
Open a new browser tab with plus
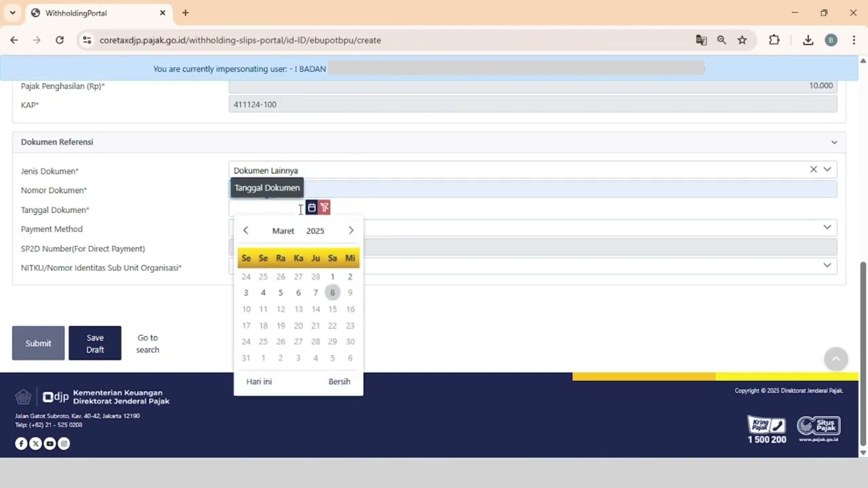coord(185,13)
